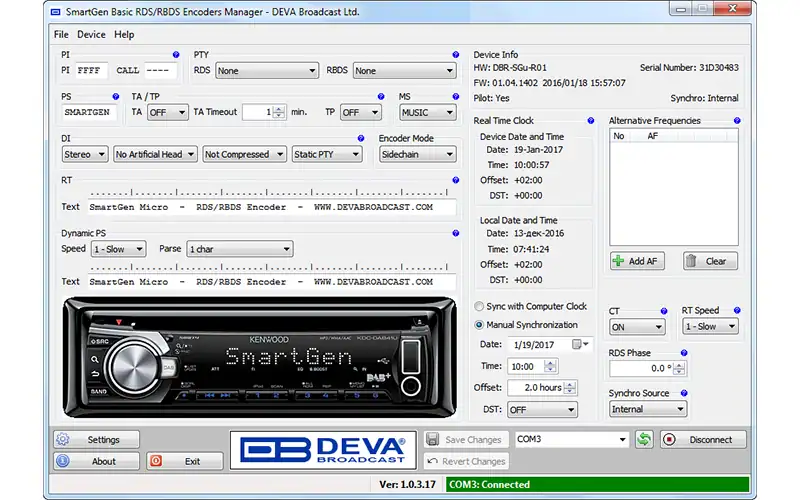Click the PS SMARTGEN text field
This screenshot has width=800, height=500.
89,112
